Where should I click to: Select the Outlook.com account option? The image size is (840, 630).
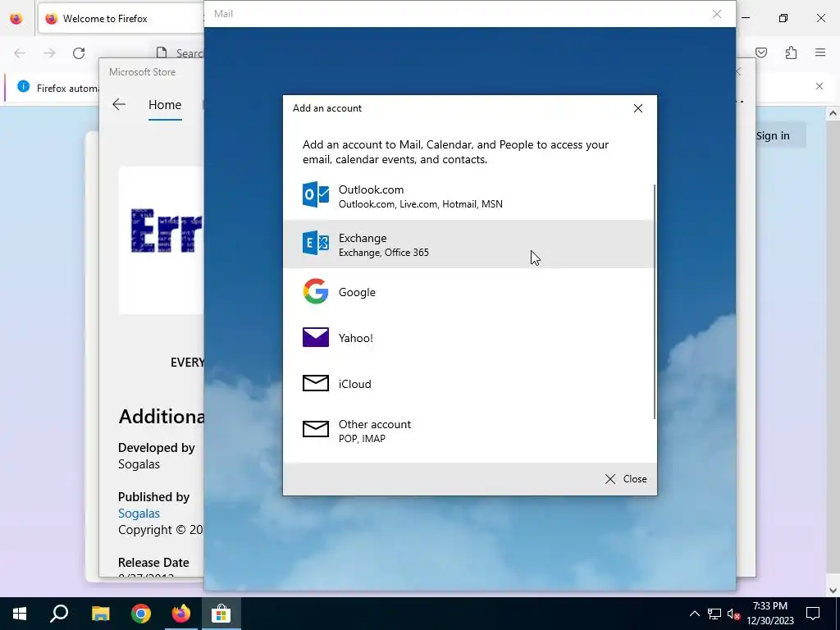coord(468,196)
